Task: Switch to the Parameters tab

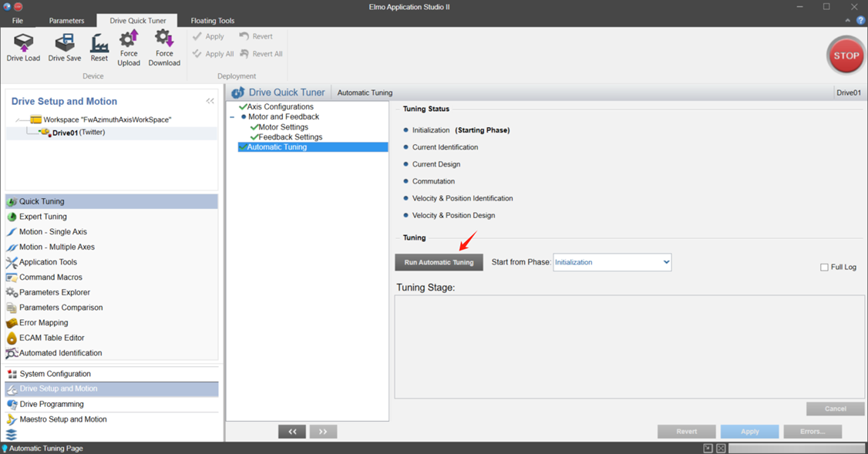Action: tap(66, 21)
